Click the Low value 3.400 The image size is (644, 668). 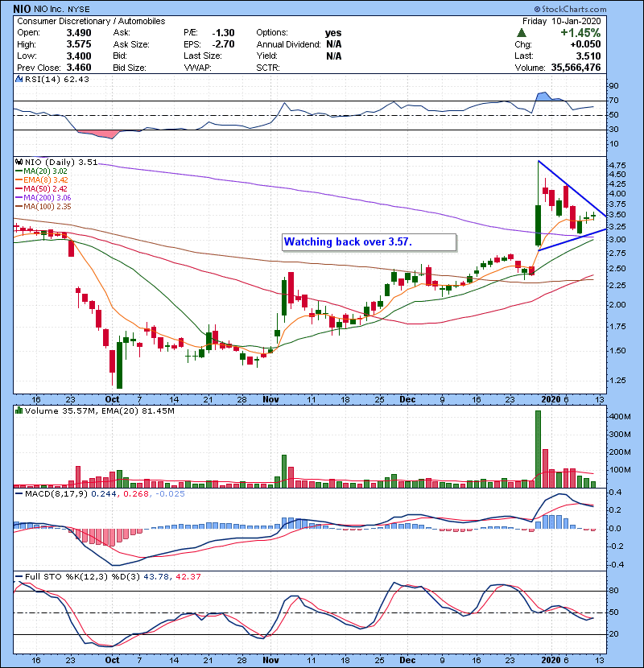click(x=79, y=56)
